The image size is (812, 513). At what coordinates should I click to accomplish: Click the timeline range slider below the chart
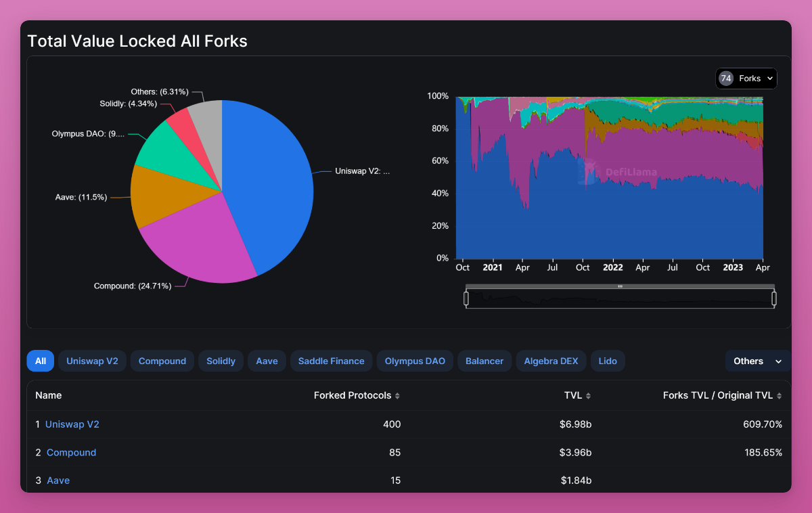(x=619, y=296)
